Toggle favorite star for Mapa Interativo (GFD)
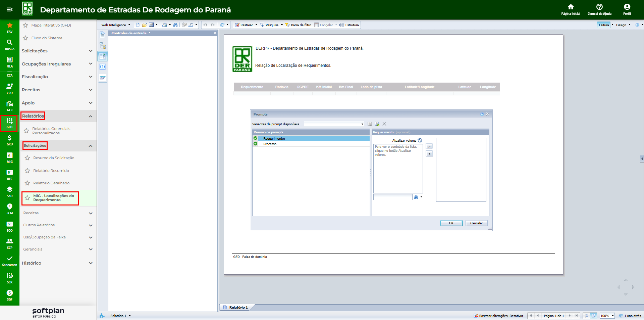The height and width of the screenshot is (320, 644). [25, 25]
